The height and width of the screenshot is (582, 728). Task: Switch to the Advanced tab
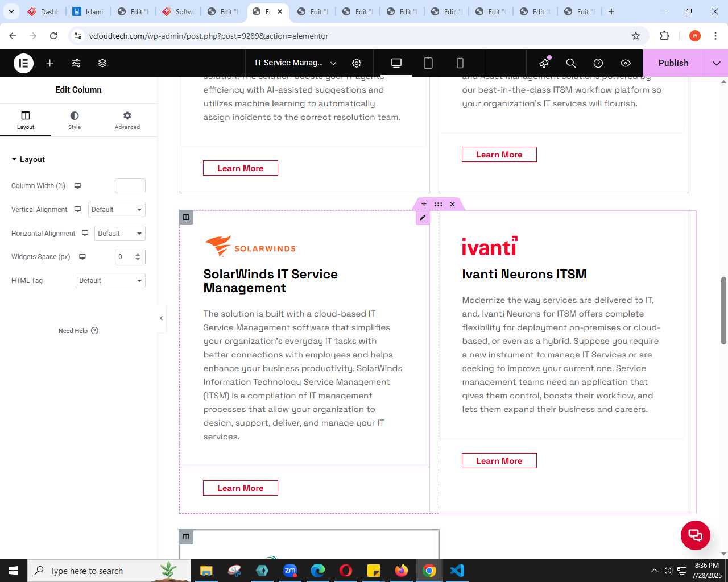coord(127,120)
